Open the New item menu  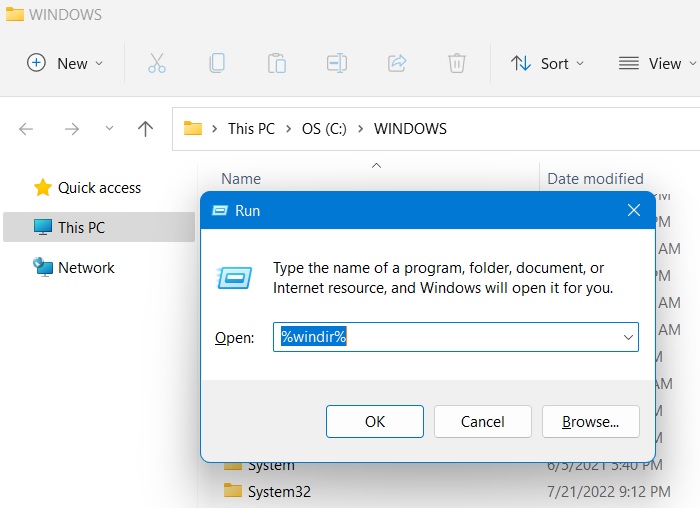(65, 63)
